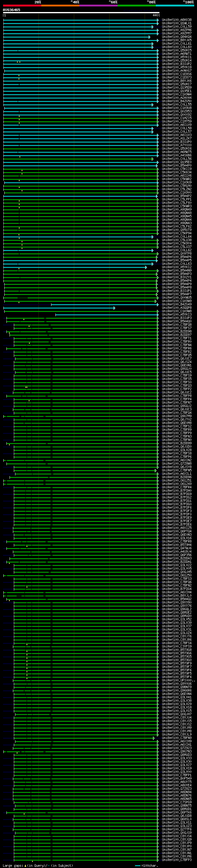Image resolution: width=197 pixels, height=868 pixels.
Task: Open hit UniRef100_A6MWT1
Action: click(x=177, y=54)
